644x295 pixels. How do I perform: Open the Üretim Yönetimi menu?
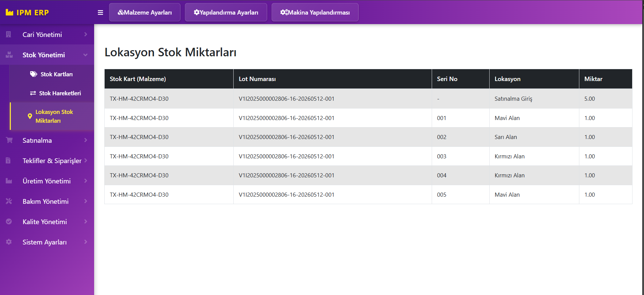click(x=47, y=181)
